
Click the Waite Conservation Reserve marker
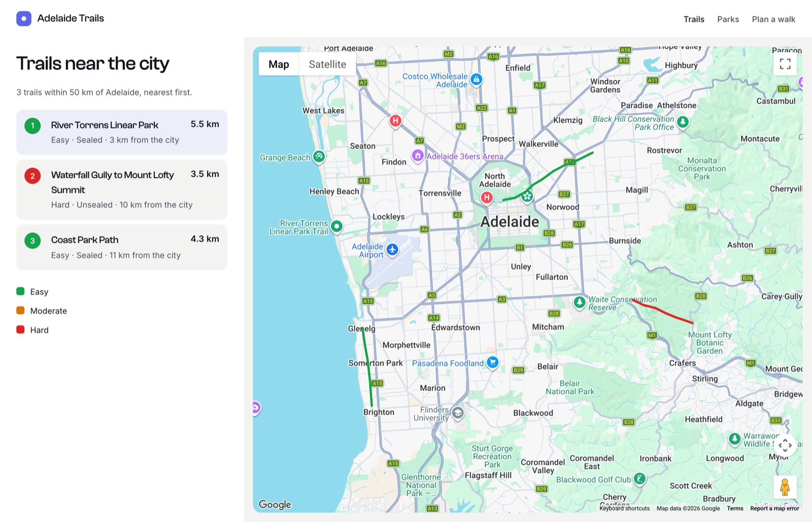tap(580, 303)
